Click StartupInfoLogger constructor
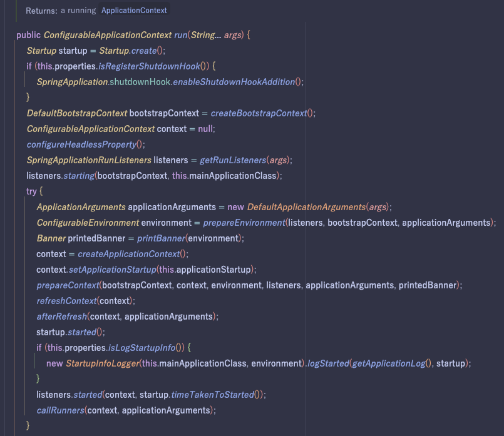This screenshot has width=504, height=436. point(103,364)
